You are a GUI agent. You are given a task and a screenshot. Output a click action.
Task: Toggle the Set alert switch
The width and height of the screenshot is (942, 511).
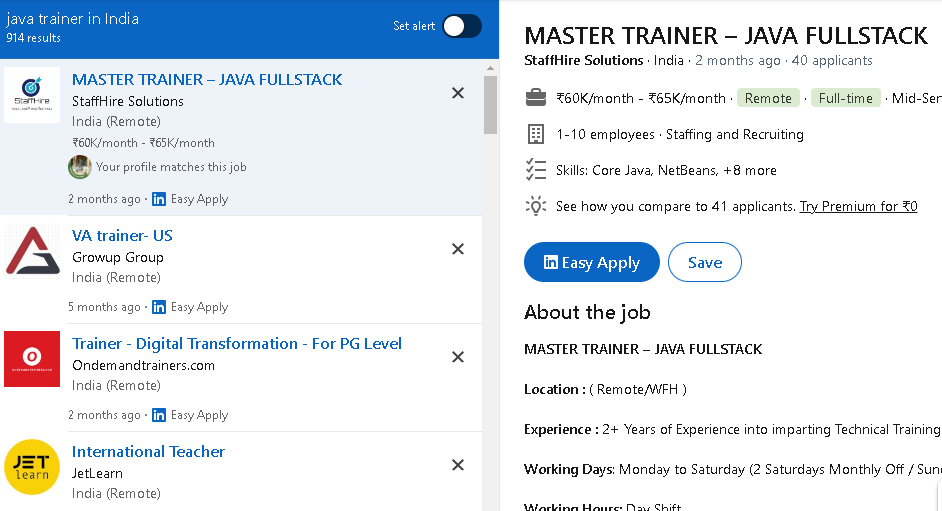[461, 26]
